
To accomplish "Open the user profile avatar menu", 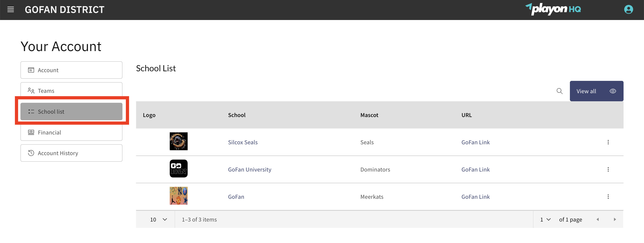I will (628, 10).
